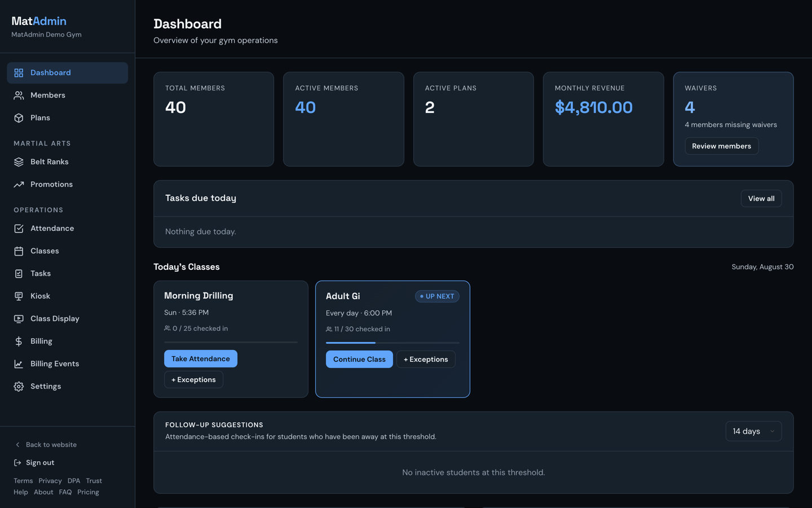Open the 14 days threshold dropdown

753,431
